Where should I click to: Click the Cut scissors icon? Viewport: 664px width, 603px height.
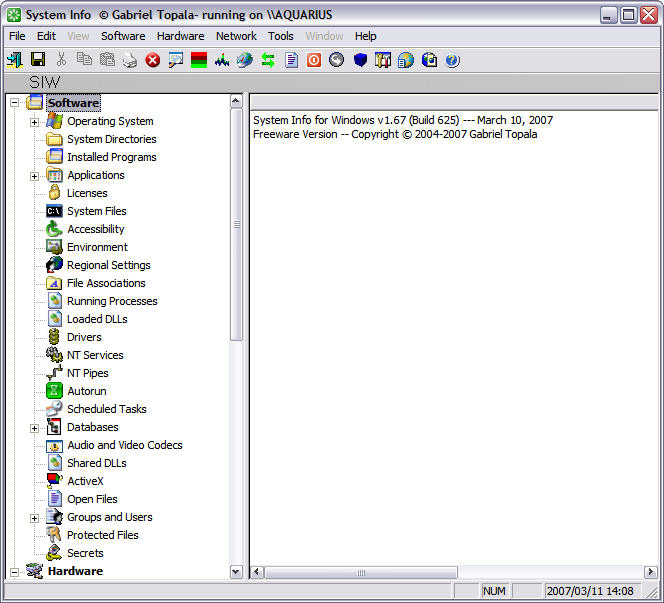[61, 60]
